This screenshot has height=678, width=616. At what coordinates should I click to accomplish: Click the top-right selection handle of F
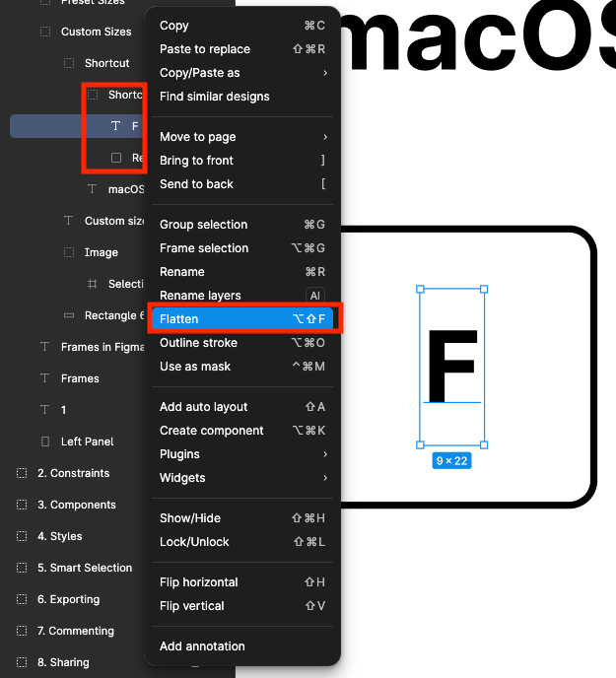click(x=484, y=290)
